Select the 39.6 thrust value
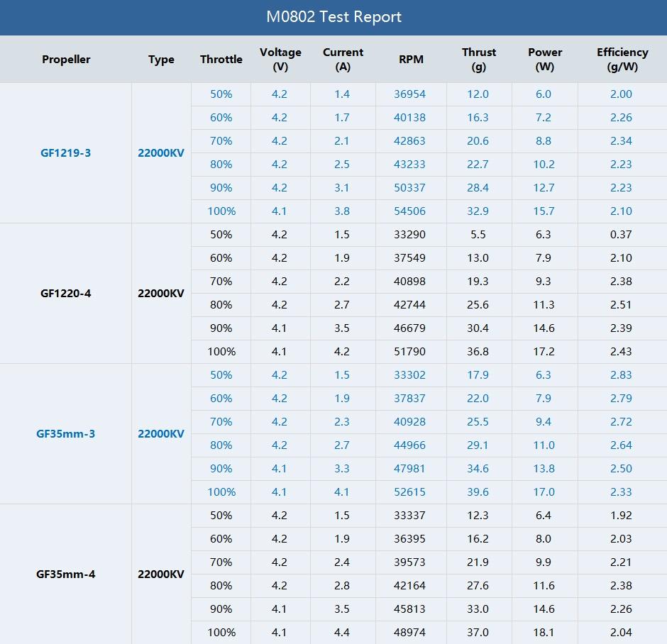 tap(478, 492)
